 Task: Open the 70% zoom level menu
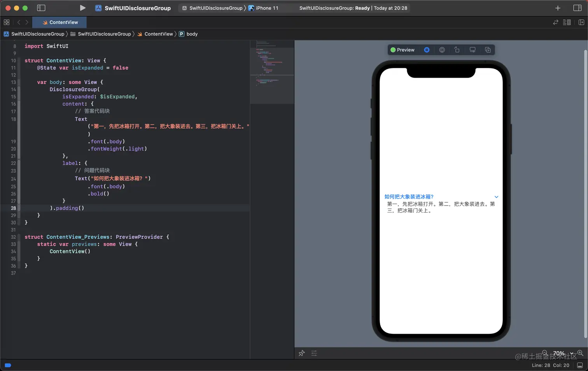(563, 353)
